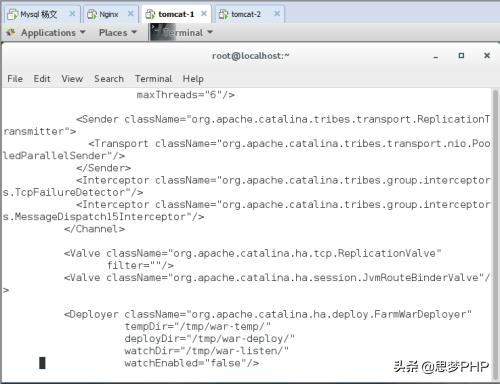The image size is (500, 384).
Task: Click the tomcat-2 tab VM icon
Action: click(x=223, y=14)
